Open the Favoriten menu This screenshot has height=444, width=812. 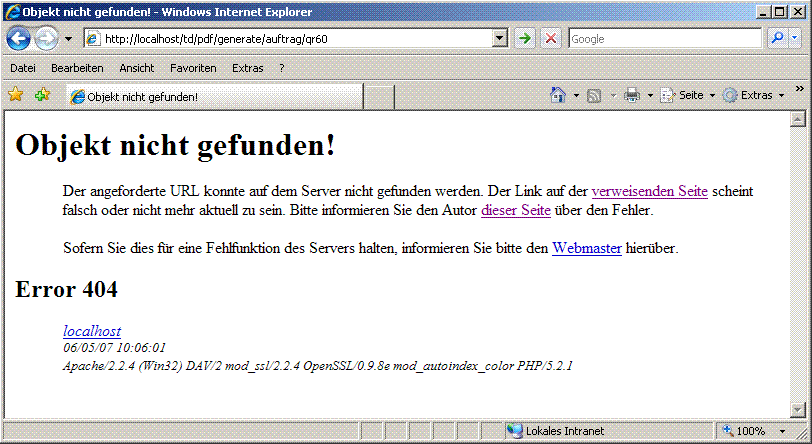pyautogui.click(x=193, y=68)
